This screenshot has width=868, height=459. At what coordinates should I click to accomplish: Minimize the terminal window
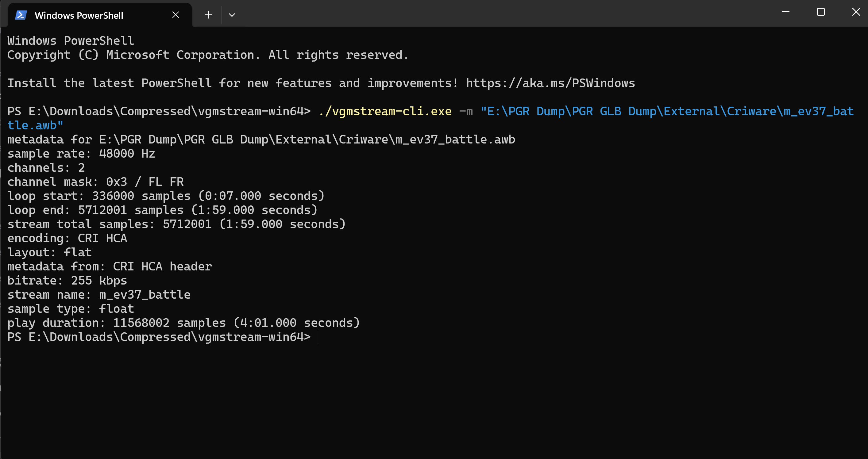[x=785, y=12]
